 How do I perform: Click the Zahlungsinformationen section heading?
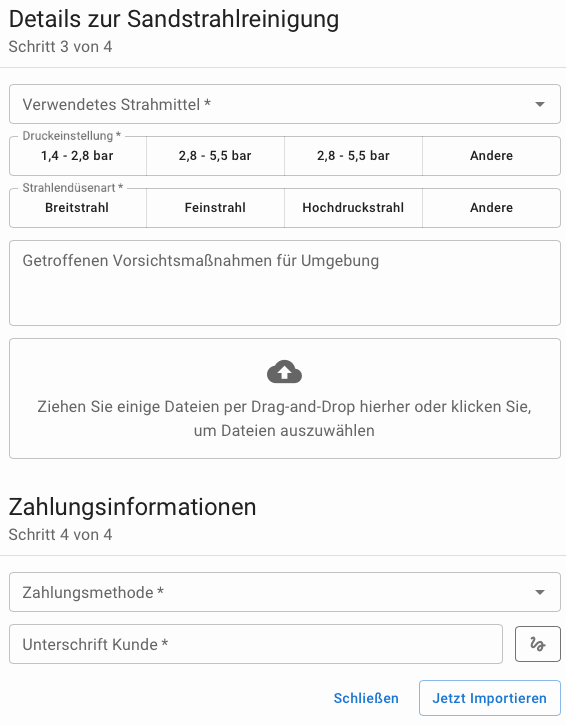(x=132, y=507)
